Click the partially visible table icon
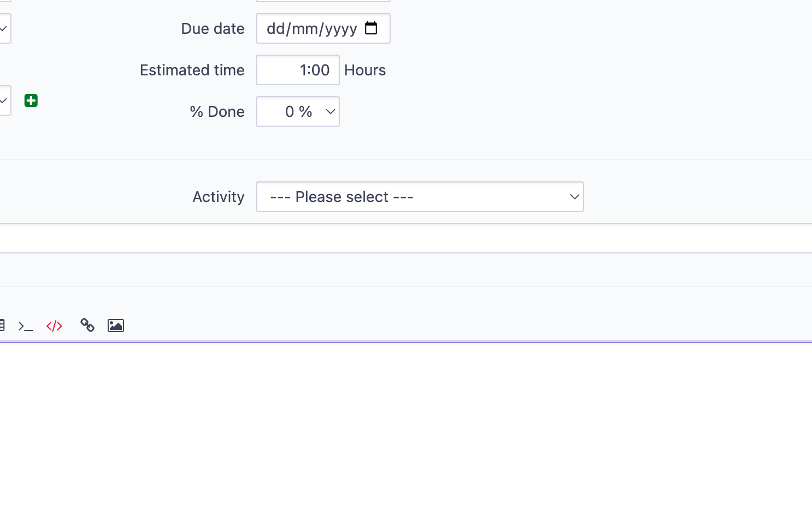The height and width of the screenshot is (532, 812). (x=2, y=326)
